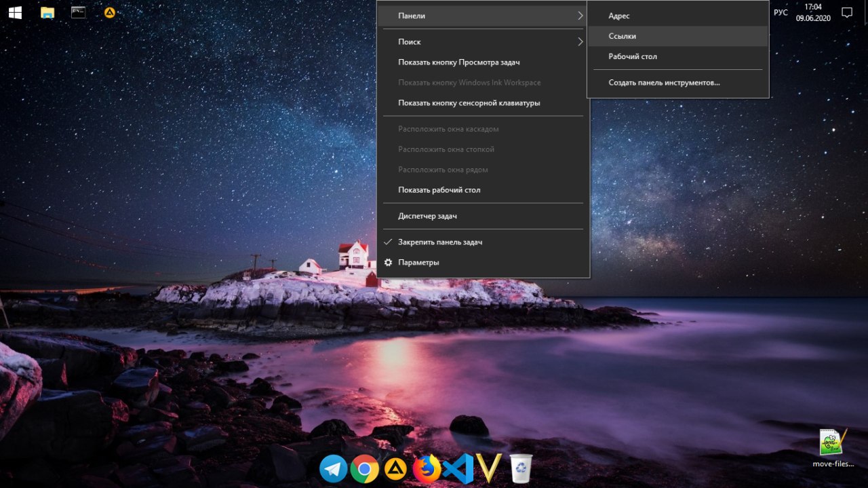Open Диспетчер задач from the menu
This screenshot has height=488, width=868.
tap(483, 217)
